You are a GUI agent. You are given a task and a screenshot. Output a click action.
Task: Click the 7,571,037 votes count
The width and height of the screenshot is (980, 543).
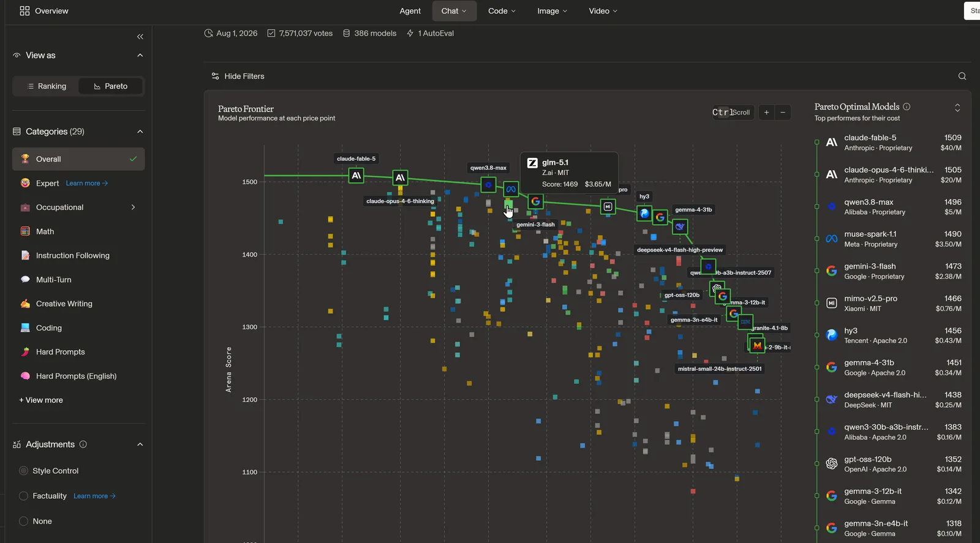click(x=300, y=33)
